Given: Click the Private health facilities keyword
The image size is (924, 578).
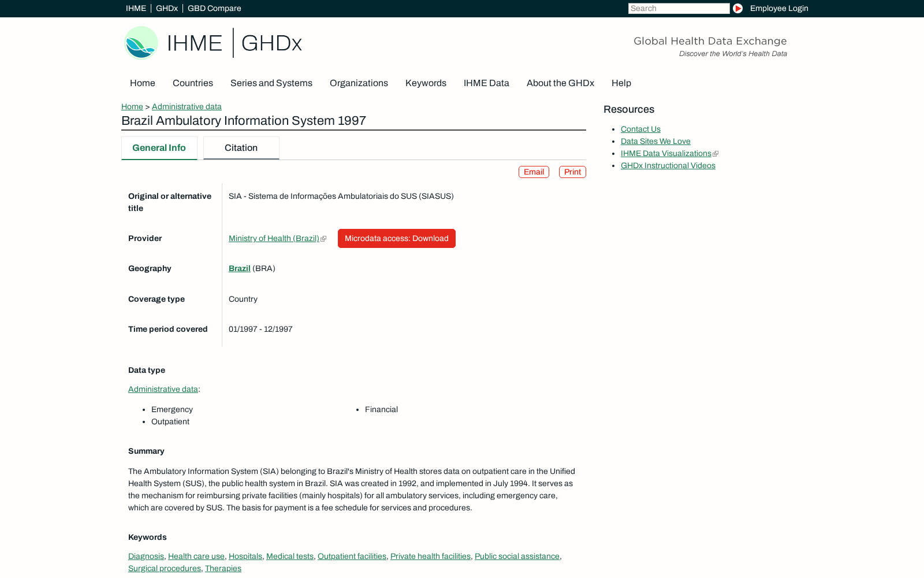Looking at the screenshot, I should [x=430, y=556].
